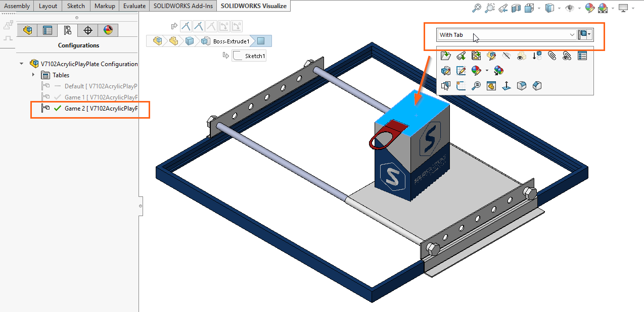Viewport: 644px width, 312px height.
Task: Expand the Tables node in Configurations tree
Action: click(x=33, y=75)
